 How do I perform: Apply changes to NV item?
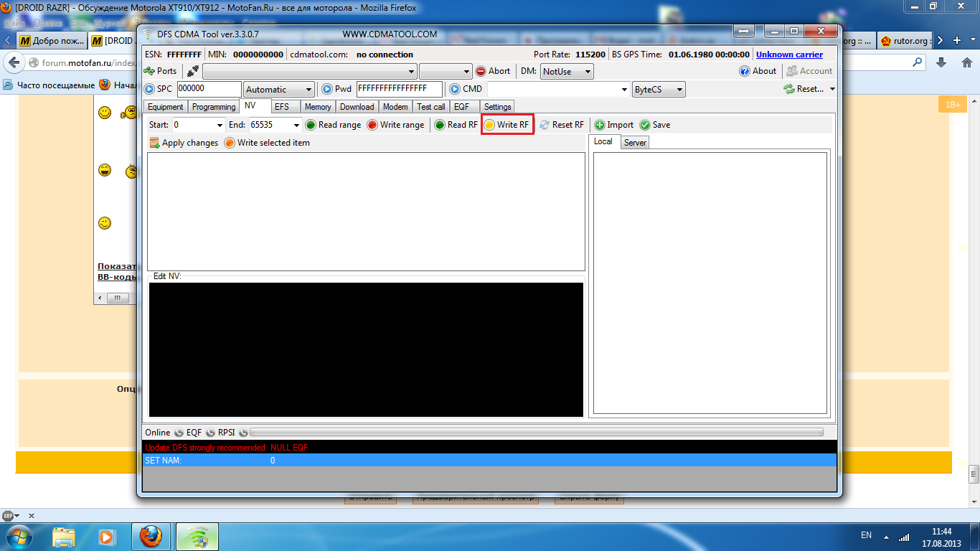[x=184, y=143]
